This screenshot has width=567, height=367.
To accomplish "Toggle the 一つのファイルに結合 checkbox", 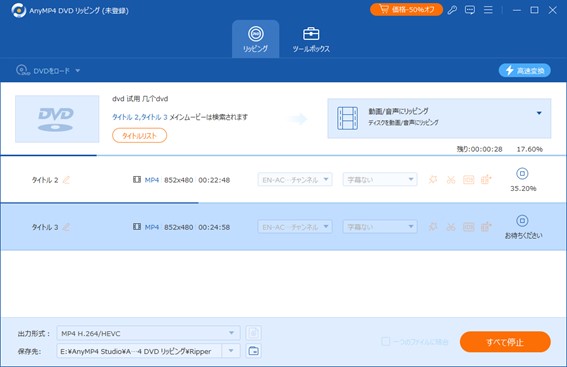I will (x=386, y=341).
